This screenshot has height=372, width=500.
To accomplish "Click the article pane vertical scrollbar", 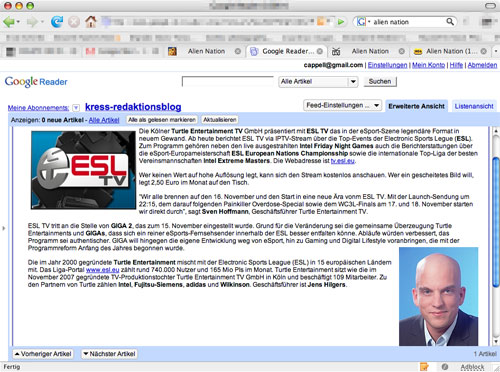I will (496, 237).
